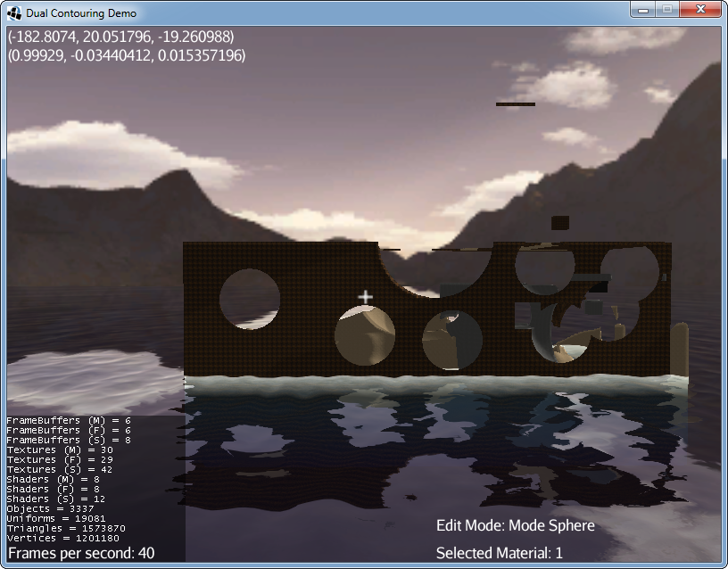
Task: Click the 'Frames per second: 40' readout
Action: tap(81, 553)
